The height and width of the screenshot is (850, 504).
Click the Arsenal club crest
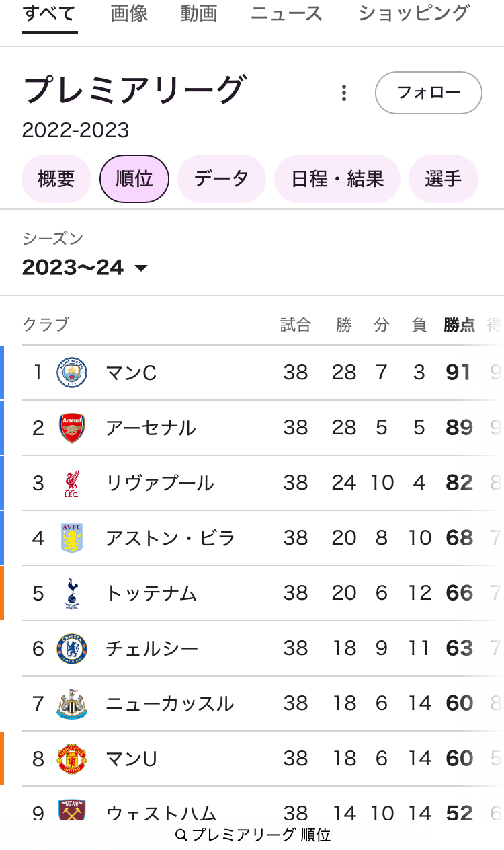click(72, 428)
